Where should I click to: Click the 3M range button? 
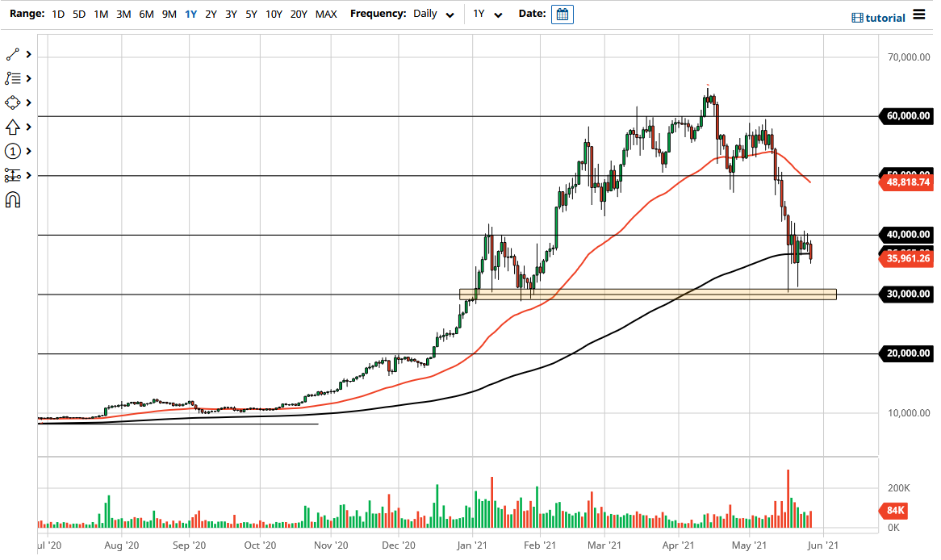(x=123, y=14)
